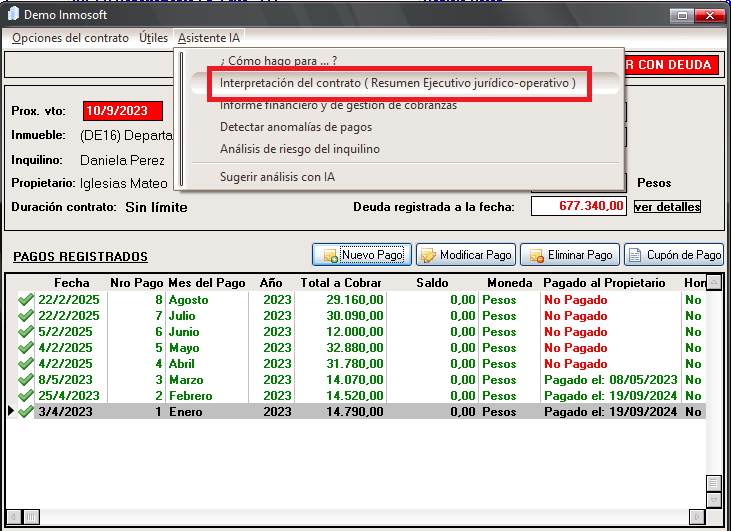
Task: Click the date 4/2/2025 in Mayo row
Action: [x=65, y=348]
